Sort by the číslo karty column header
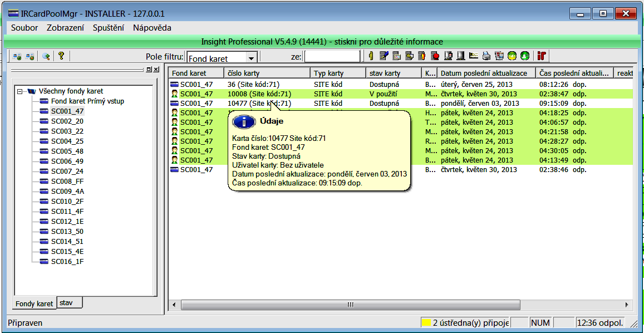The image size is (644, 333). 266,73
